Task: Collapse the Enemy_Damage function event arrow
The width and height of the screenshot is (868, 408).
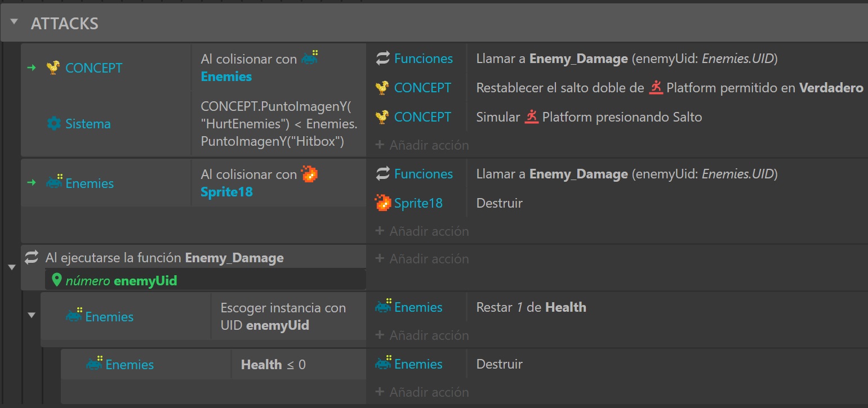Action: (11, 267)
